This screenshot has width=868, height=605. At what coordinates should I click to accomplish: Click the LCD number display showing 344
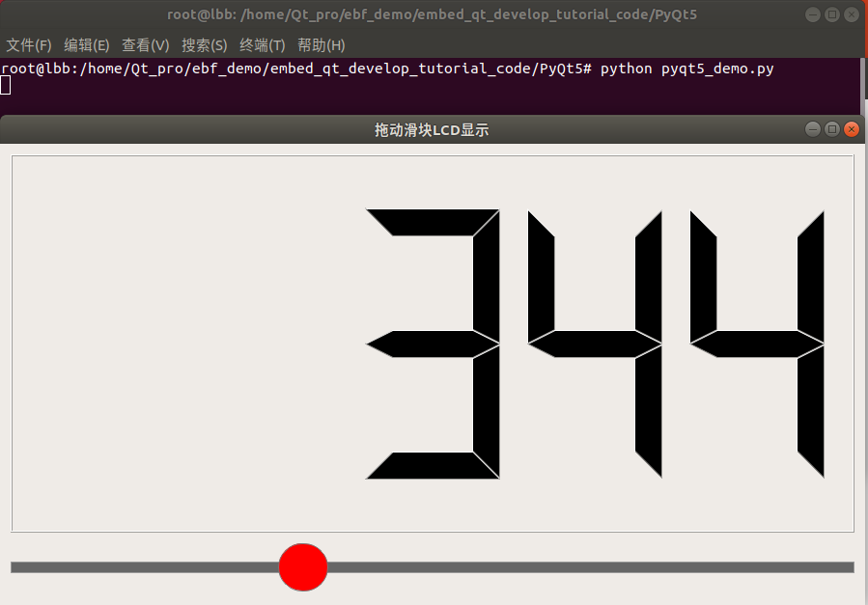point(433,344)
